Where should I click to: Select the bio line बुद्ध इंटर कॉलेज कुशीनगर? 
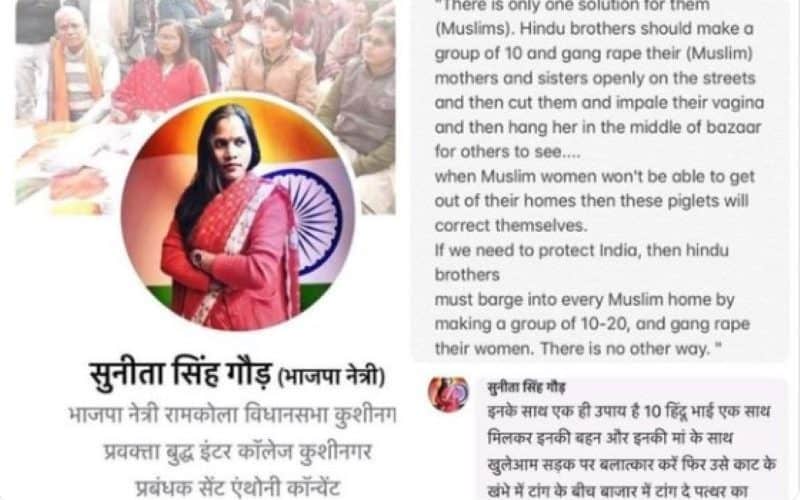click(x=238, y=452)
